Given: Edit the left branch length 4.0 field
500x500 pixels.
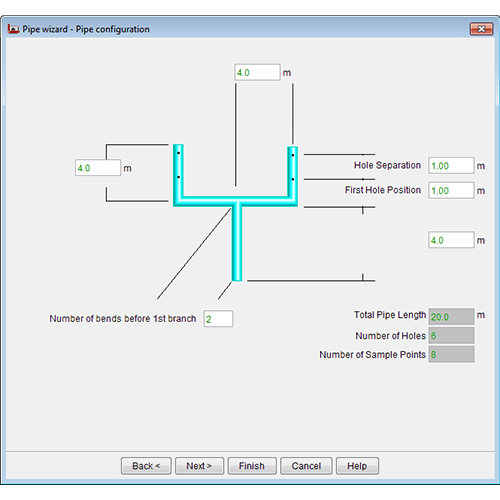Looking at the screenshot, I should 98,168.
